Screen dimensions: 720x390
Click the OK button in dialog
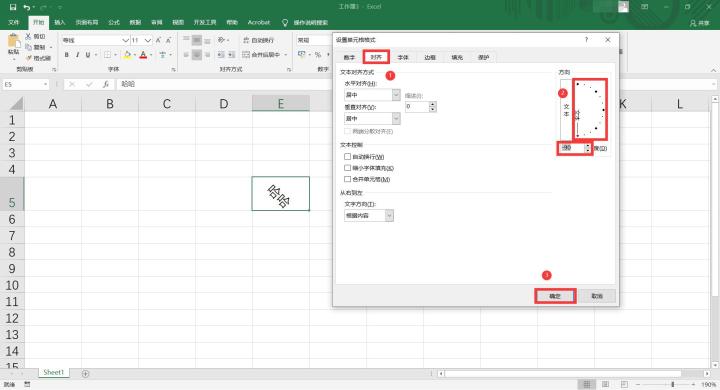[555, 296]
